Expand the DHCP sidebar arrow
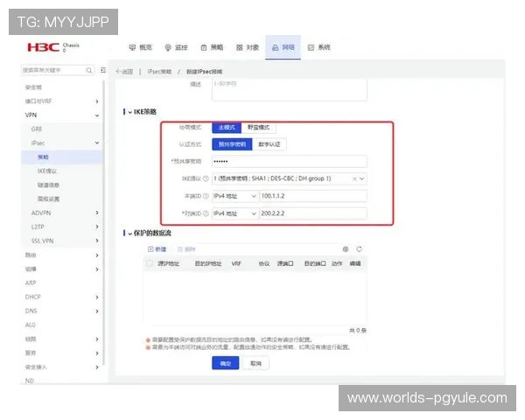The image size is (525, 420). click(x=97, y=297)
